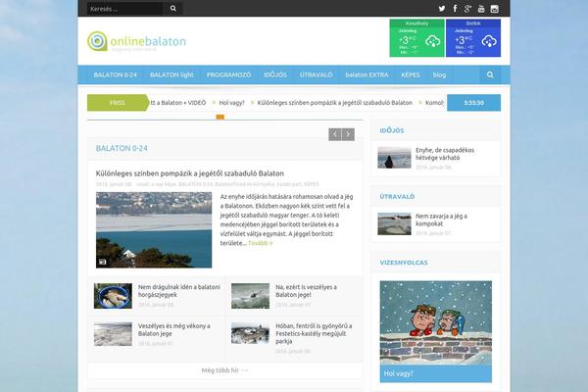The height and width of the screenshot is (392, 588).
Task: Open thumbnail beside Enyhe, de csapadékos article
Action: [x=394, y=158]
